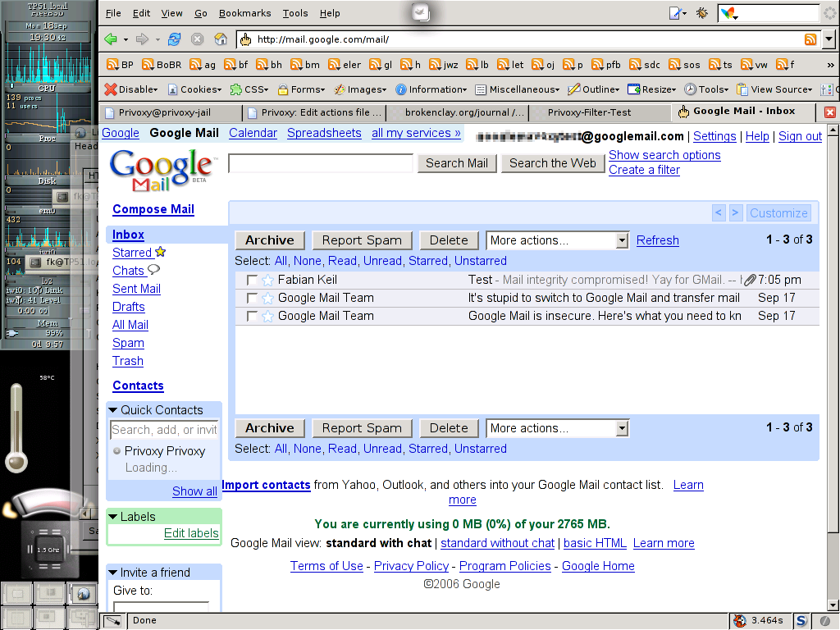
Task: Star the Fabian Keil message
Action: tap(268, 281)
